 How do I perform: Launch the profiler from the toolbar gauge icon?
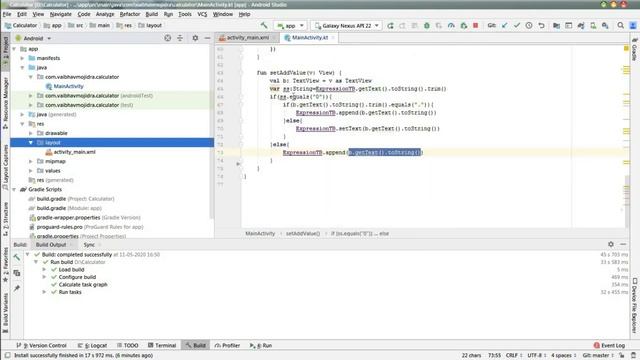[451, 25]
